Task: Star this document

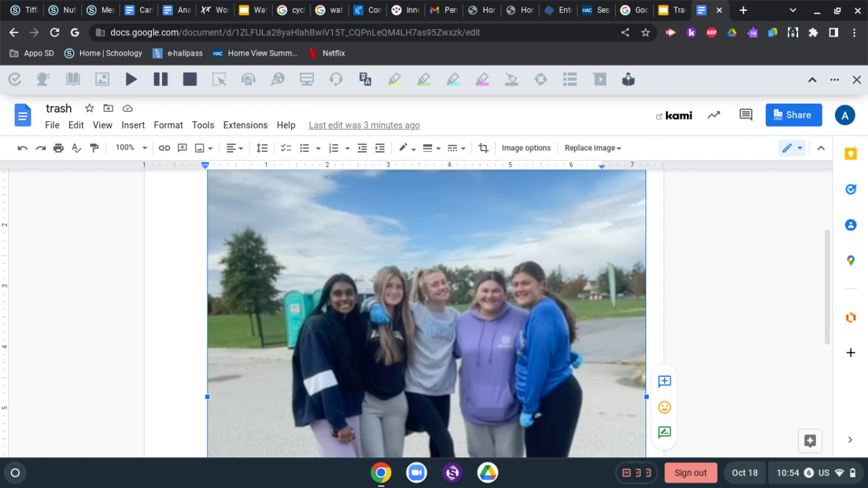Action: coord(90,108)
